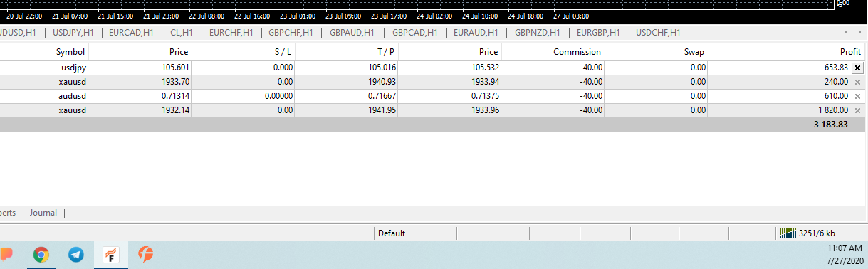Image resolution: width=868 pixels, height=269 pixels.
Task: Open the USDJPY,H1 chart tab
Action: pos(73,32)
